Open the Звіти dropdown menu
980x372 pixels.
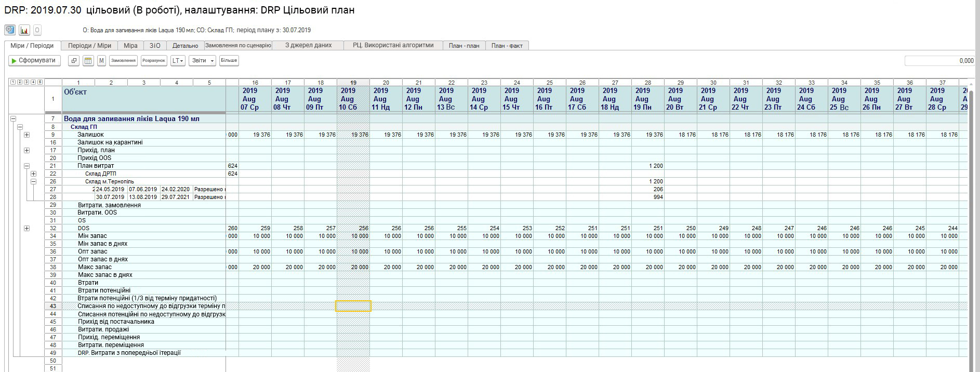tap(202, 61)
